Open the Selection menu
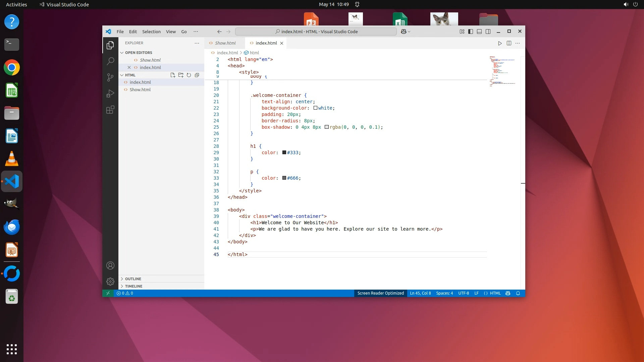The image size is (644, 362). coord(151,32)
